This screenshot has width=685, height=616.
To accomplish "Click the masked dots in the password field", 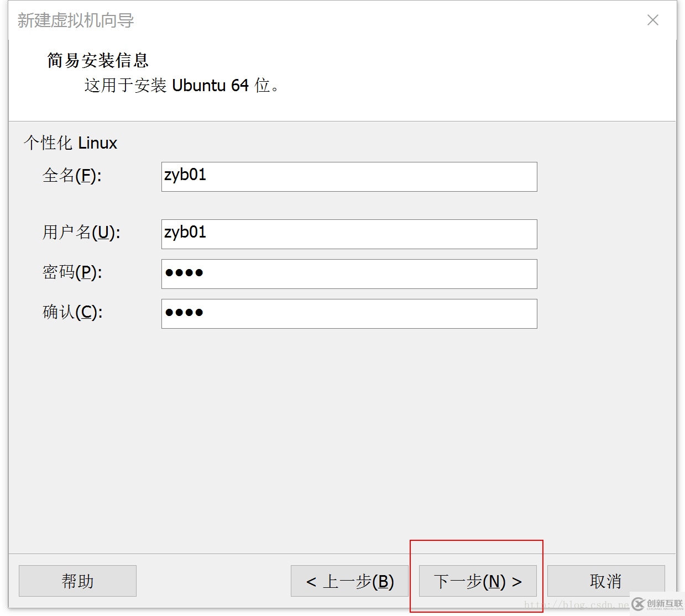I will click(x=184, y=273).
